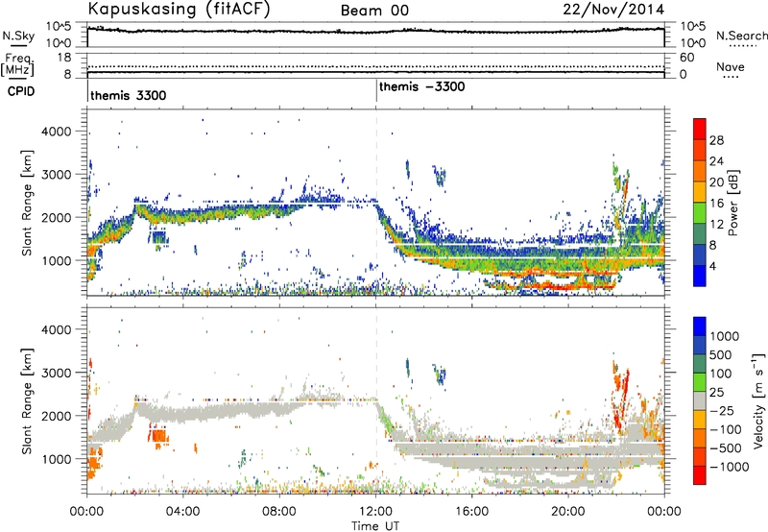Click the 100 tick on Velocity colorbar

[721, 374]
